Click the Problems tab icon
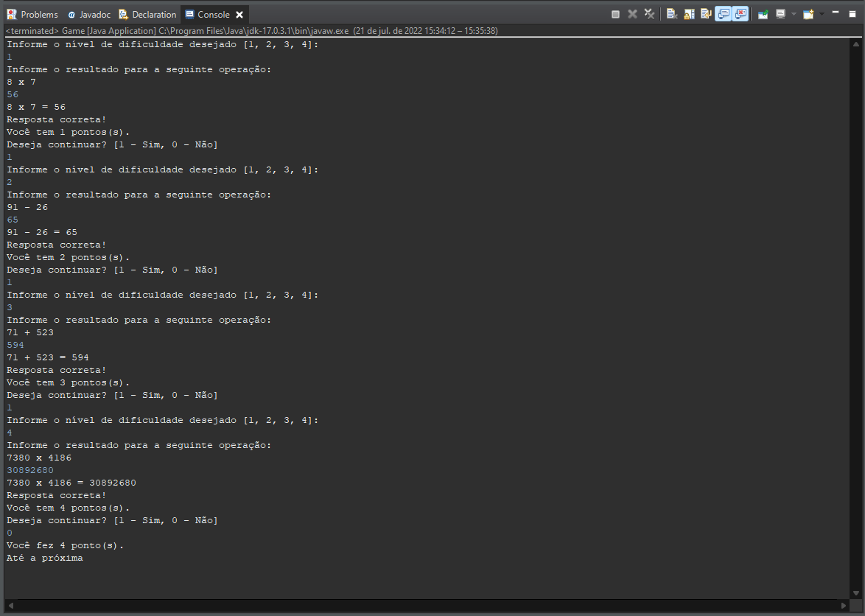Viewport: 865px width, 616px height. 12,13
